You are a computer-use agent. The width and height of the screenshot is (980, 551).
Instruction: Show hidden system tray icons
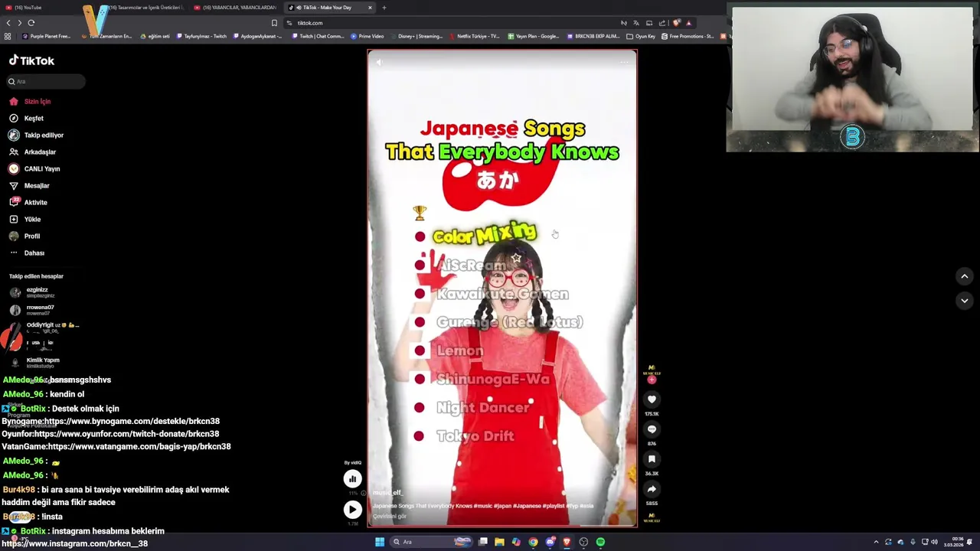click(876, 542)
